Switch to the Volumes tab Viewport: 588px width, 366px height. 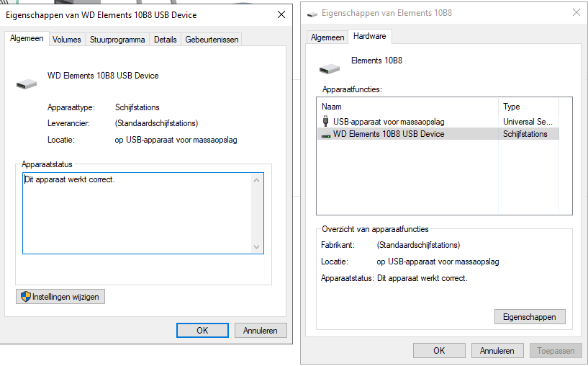[x=67, y=40]
